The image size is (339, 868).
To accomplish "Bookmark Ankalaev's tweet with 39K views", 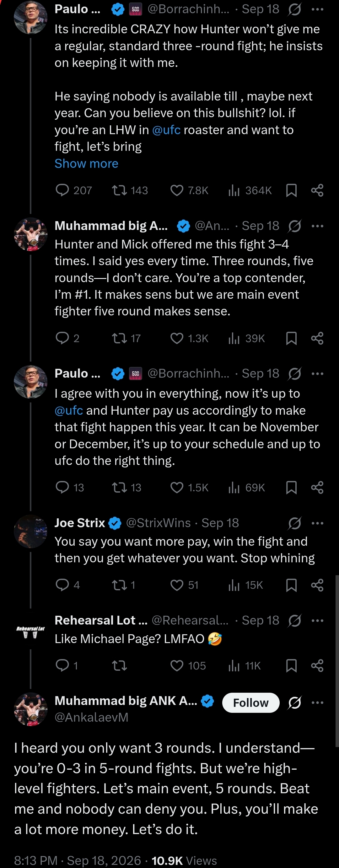I will (291, 338).
